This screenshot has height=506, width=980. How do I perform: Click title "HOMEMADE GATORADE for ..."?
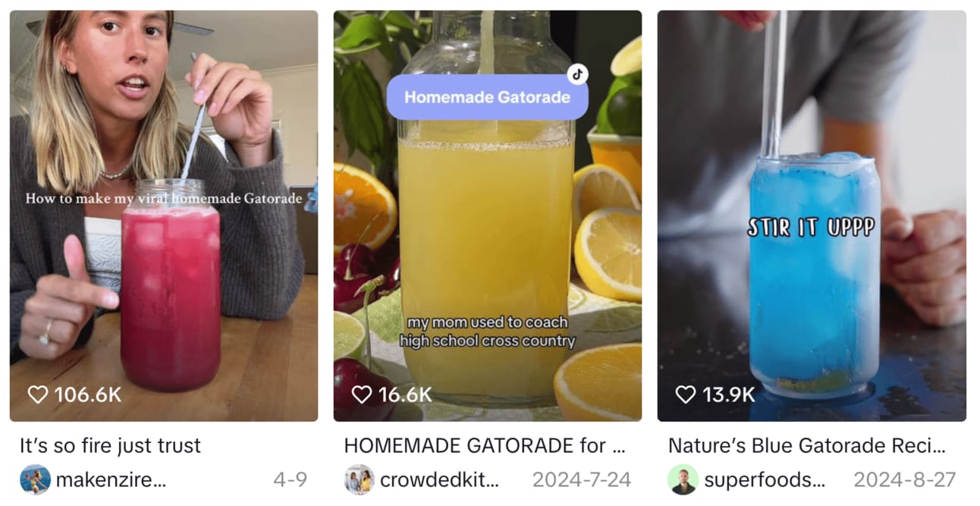click(x=485, y=445)
